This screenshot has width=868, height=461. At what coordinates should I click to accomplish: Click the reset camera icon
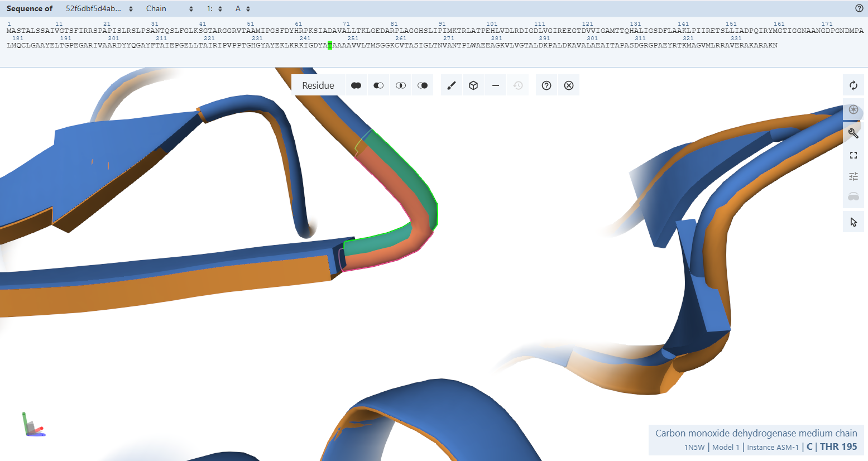pyautogui.click(x=853, y=85)
